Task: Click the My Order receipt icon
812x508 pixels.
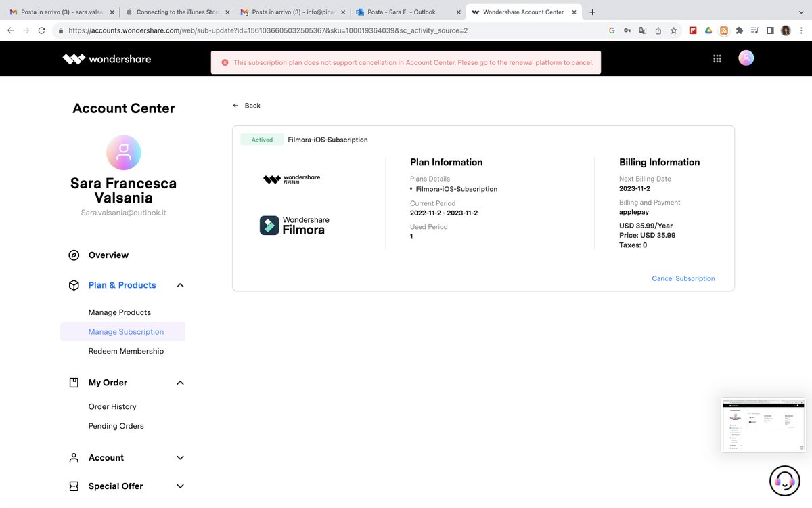Action: pyautogui.click(x=74, y=383)
